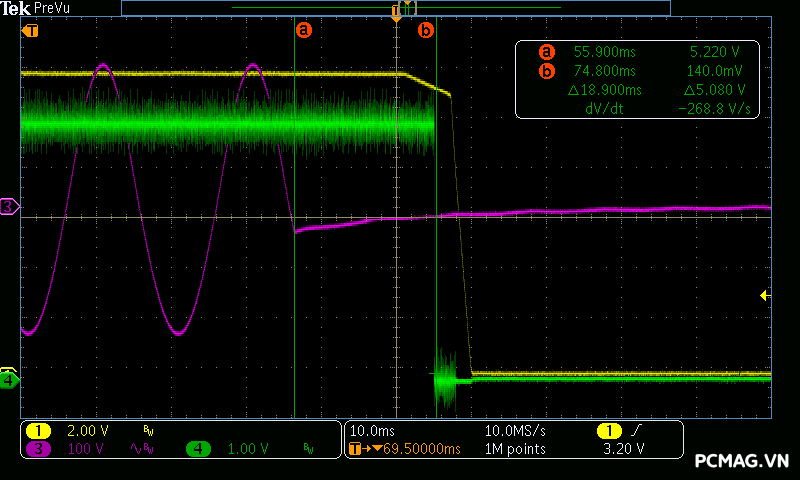The height and width of the screenshot is (480, 800).
Task: Click channel 1 bandwidth limit Bw icon
Action: pos(148,431)
